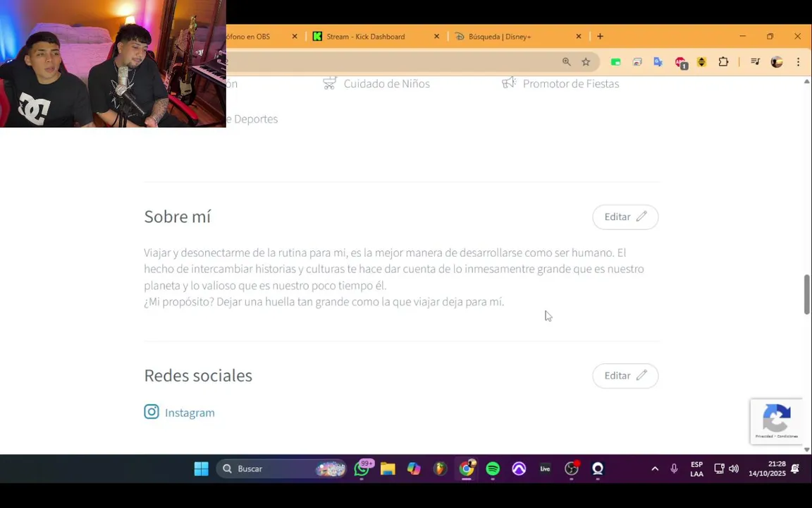Open the green picture-in-picture extension
This screenshot has width=812, height=508.
(616, 61)
